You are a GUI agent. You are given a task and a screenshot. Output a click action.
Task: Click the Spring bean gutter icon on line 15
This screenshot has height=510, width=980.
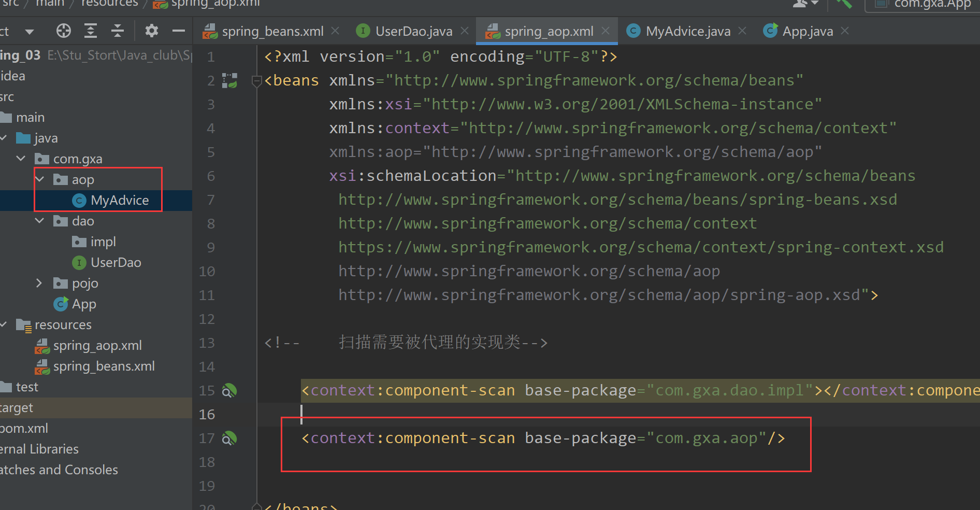click(229, 391)
